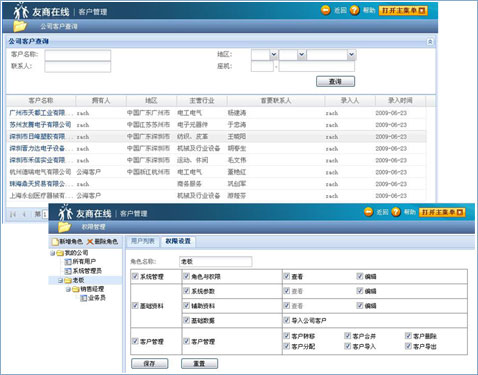Click the orange back icon in permission management window

(x=368, y=212)
